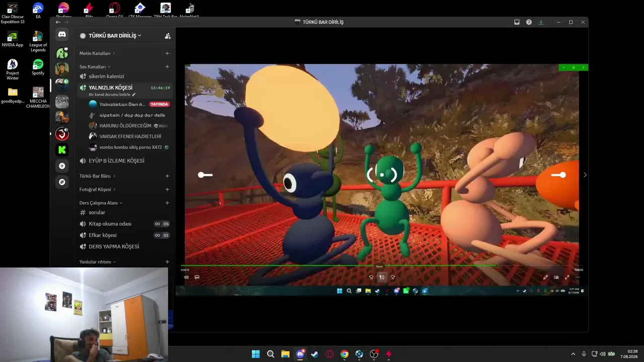The height and width of the screenshot is (362, 644).
Task: Enter fullscreen in the video player
Action: point(567,277)
